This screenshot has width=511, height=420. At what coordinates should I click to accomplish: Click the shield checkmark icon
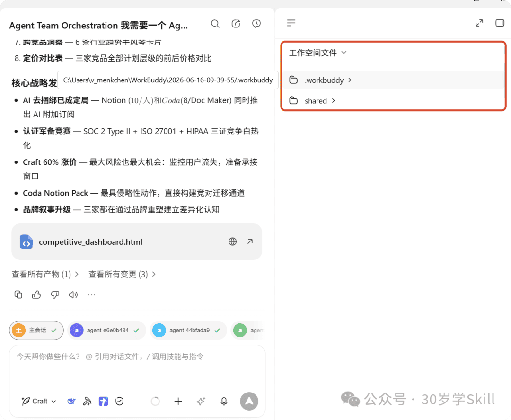click(x=119, y=401)
